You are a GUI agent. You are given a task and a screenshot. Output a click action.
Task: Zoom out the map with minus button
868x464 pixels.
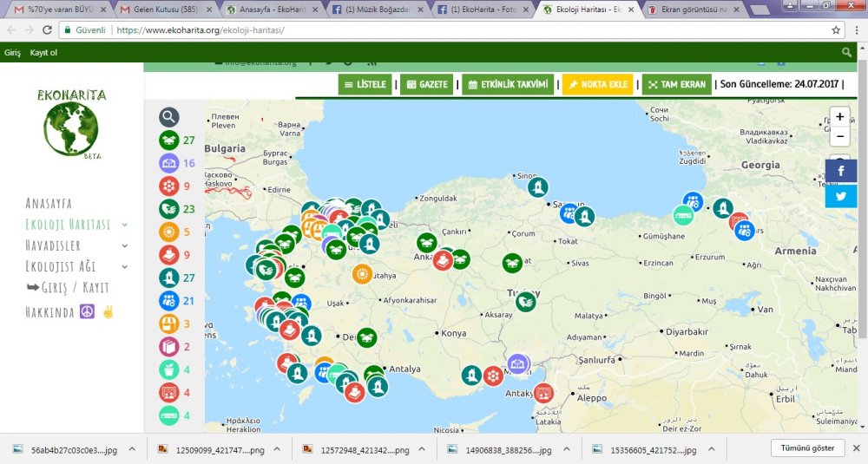point(839,136)
